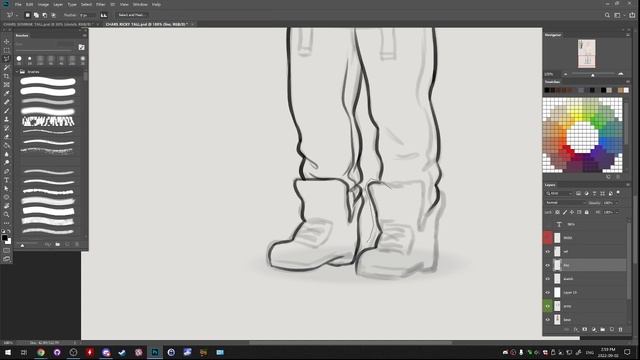This screenshot has width=640, height=360.
Task: Click the Navigator preview thumbnail
Action: click(587, 53)
